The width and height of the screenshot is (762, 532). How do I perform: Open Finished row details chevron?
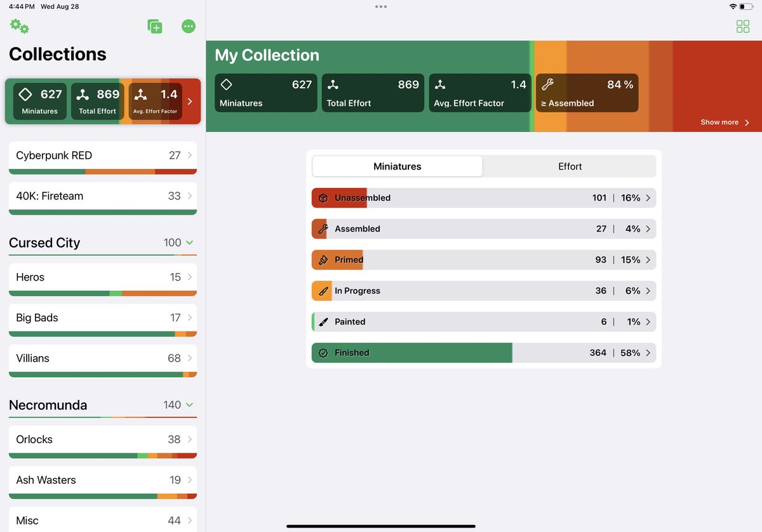point(648,353)
